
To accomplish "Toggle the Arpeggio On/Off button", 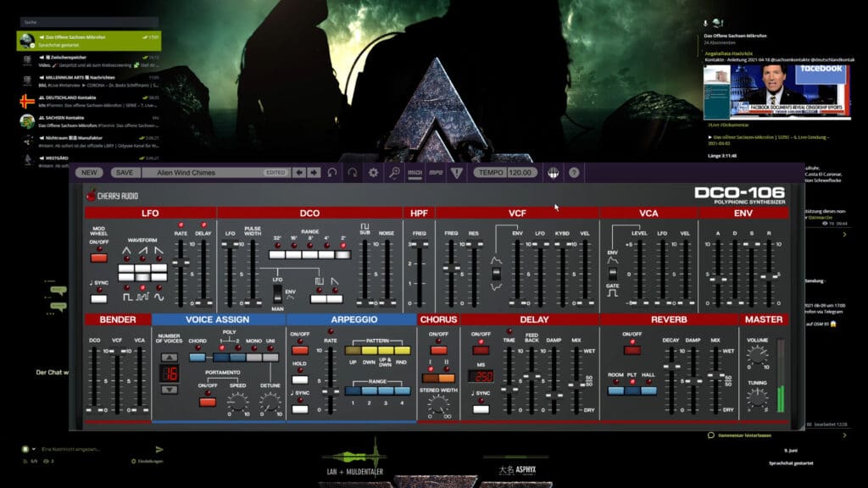I will pyautogui.click(x=300, y=350).
